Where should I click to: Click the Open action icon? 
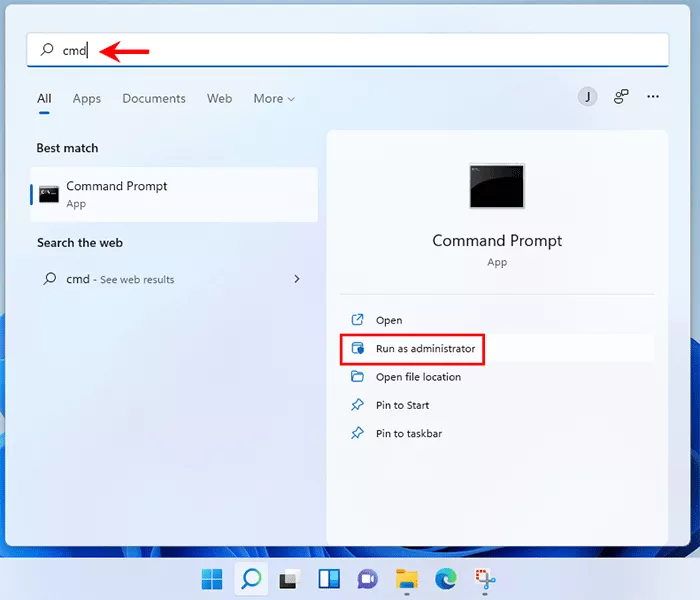357,320
